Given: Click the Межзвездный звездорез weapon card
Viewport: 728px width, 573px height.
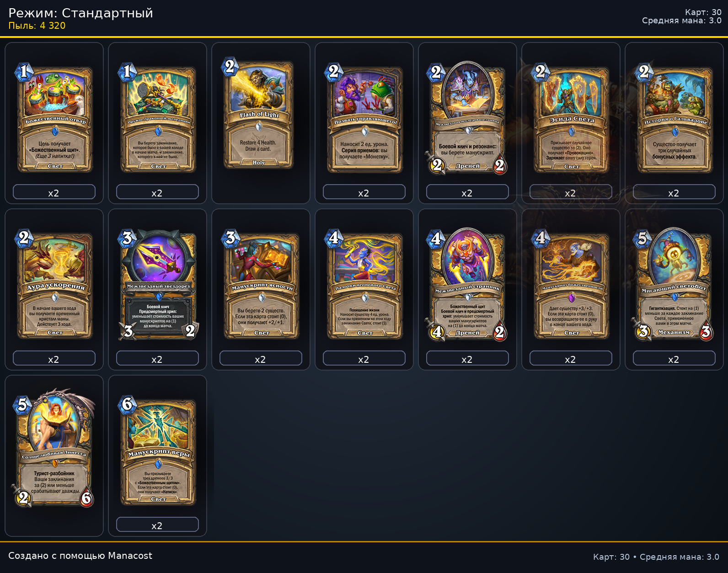Looking at the screenshot, I should [157, 284].
